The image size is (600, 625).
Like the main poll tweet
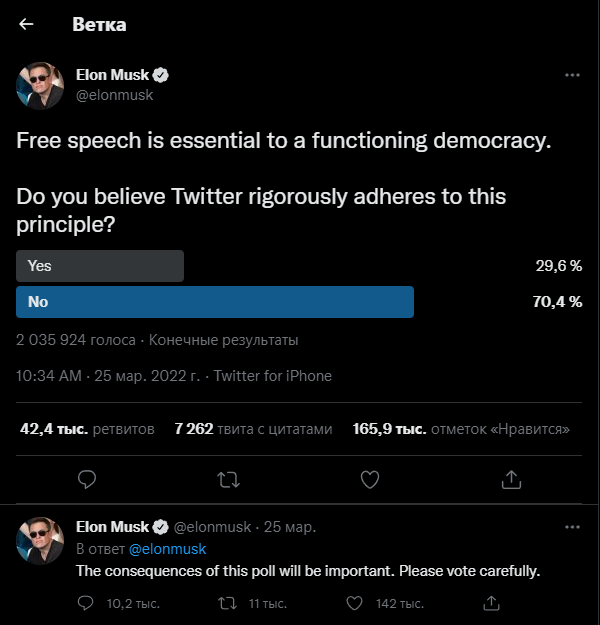[370, 480]
